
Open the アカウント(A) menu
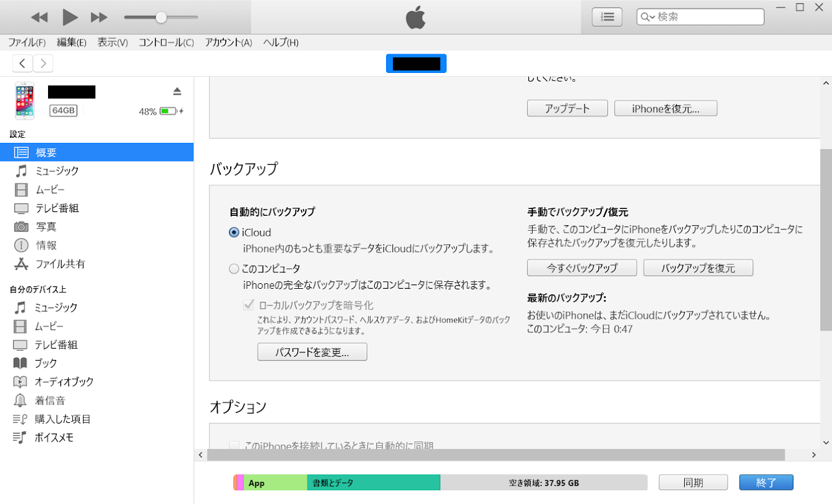pyautogui.click(x=228, y=42)
